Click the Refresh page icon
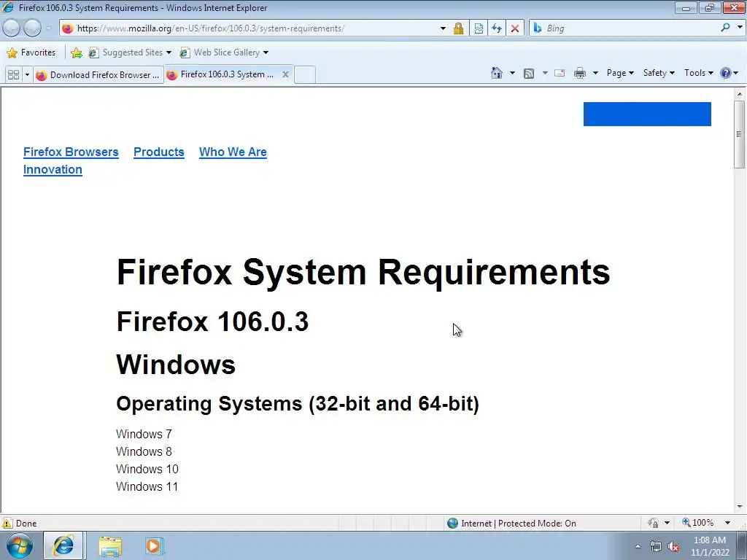Screen dimensions: 747x560 (x=497, y=28)
